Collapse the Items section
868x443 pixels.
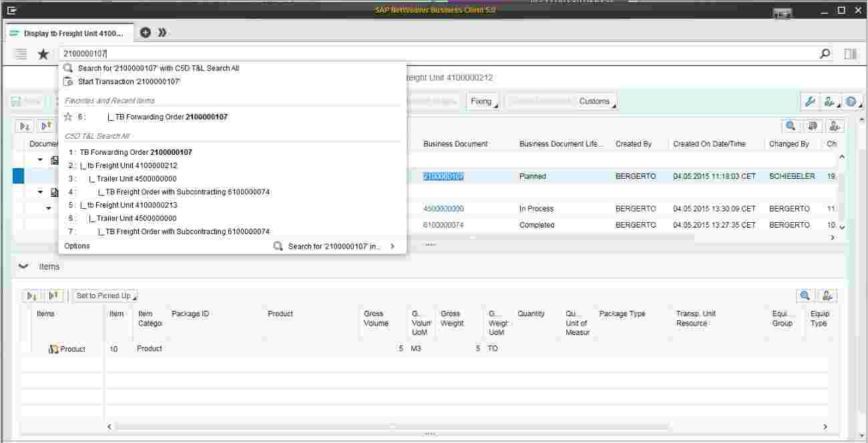pos(24,266)
